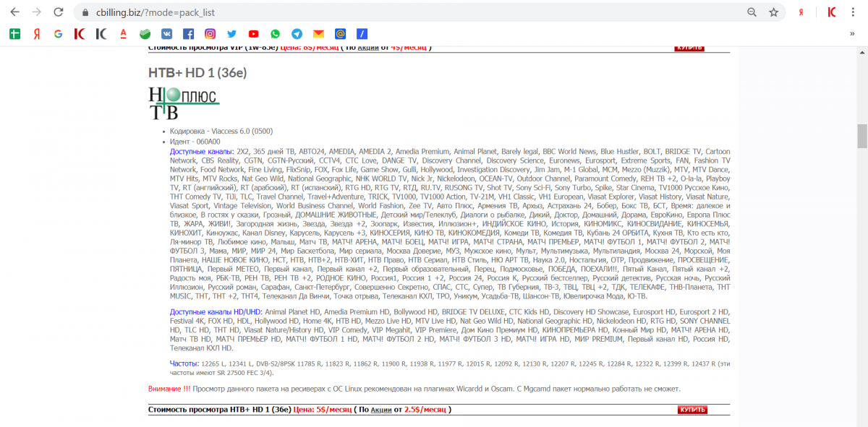Image resolution: width=868 pixels, height=427 pixels.
Task: Open the WhatsApp bookmark icon
Action: pos(276,33)
